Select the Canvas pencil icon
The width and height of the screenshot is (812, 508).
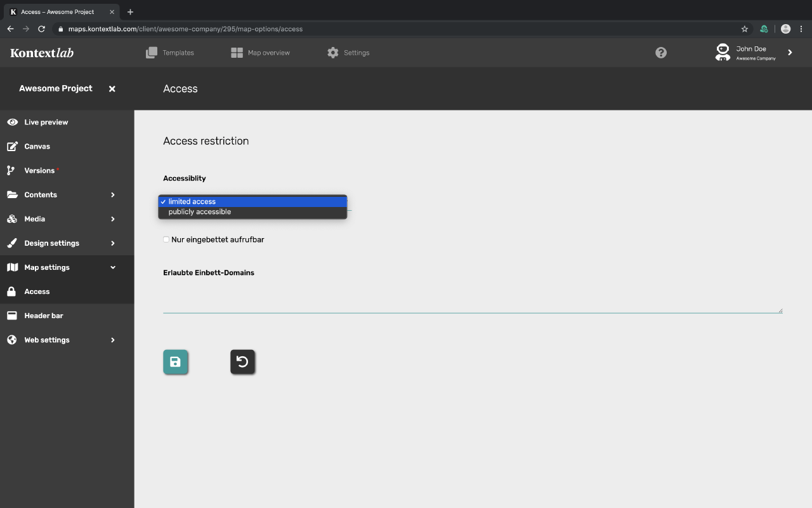(13, 146)
